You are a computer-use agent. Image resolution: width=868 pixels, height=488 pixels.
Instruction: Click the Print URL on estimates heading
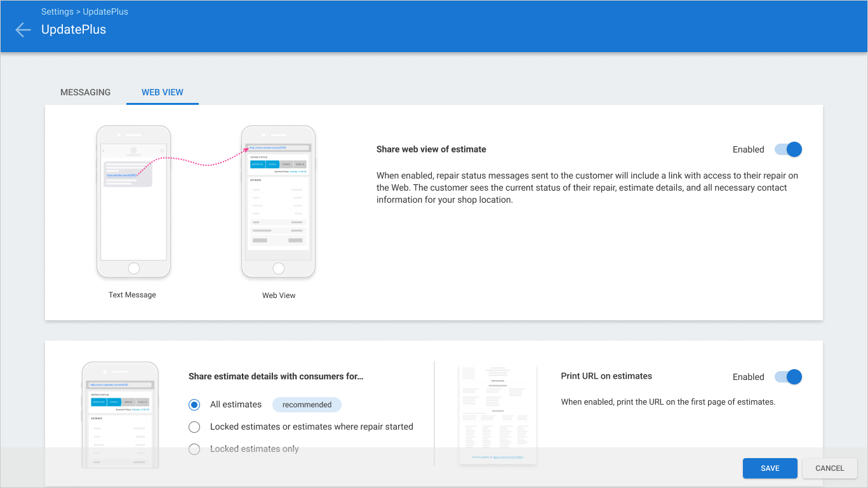[606, 376]
